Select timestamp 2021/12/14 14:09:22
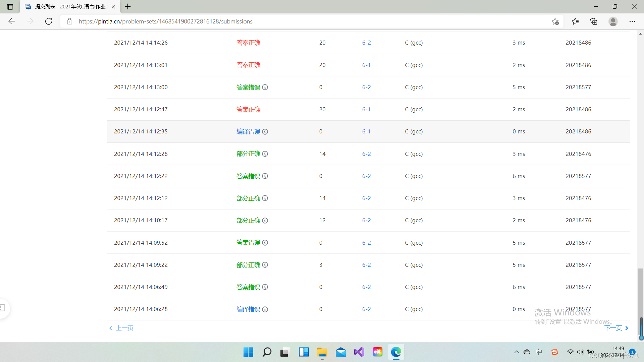The image size is (644, 362). pos(141,265)
